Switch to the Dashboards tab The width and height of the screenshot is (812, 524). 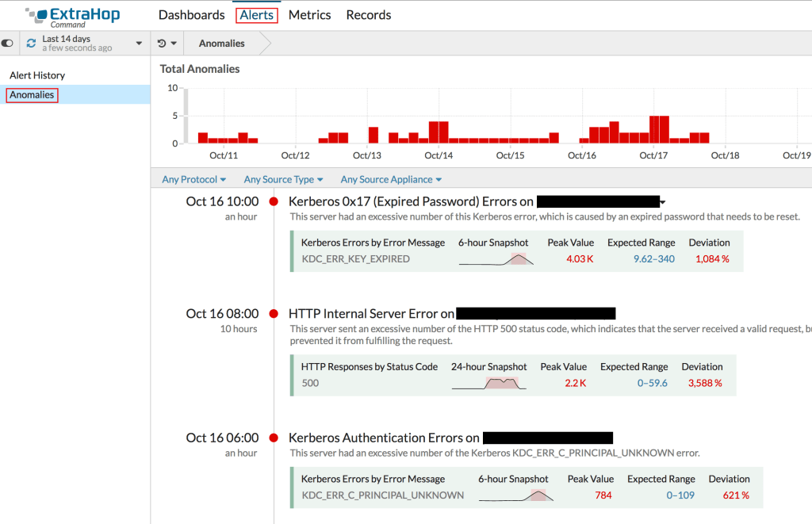[191, 14]
